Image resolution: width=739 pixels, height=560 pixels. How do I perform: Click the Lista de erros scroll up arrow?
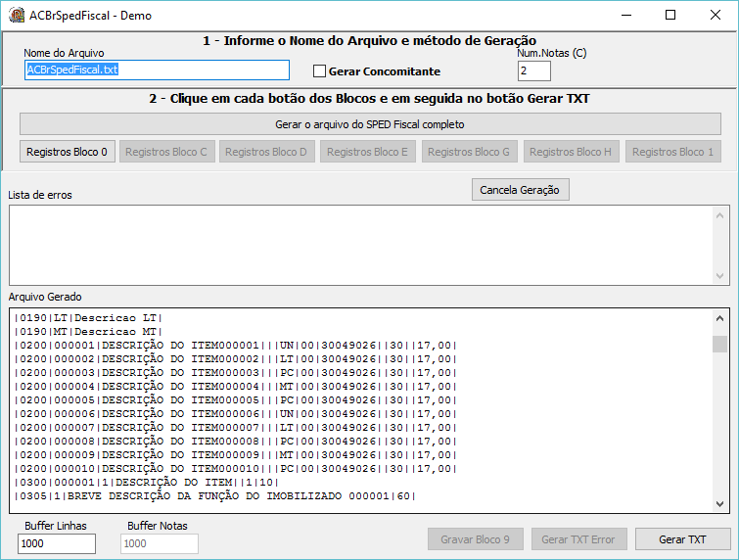[x=719, y=215]
